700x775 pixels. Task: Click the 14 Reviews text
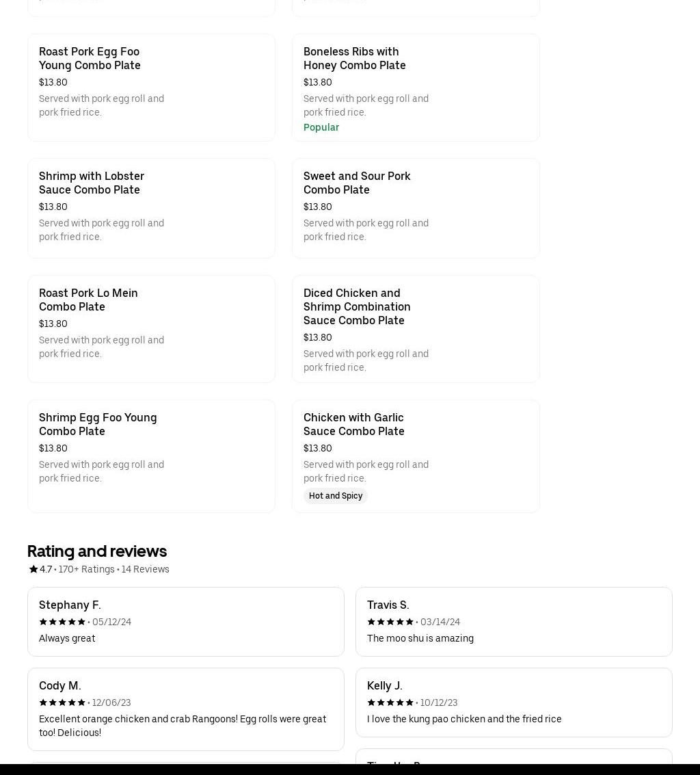(145, 569)
